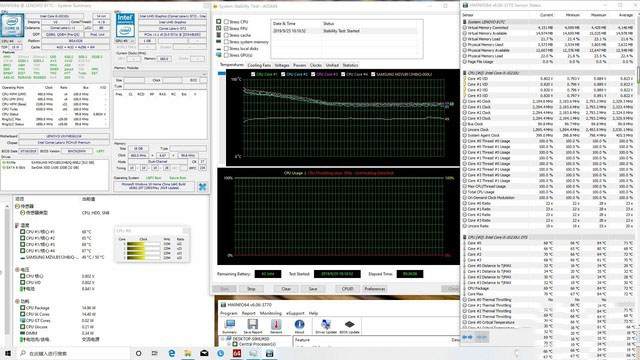
Task: Open Mail app from taskbar
Action: coord(204,353)
